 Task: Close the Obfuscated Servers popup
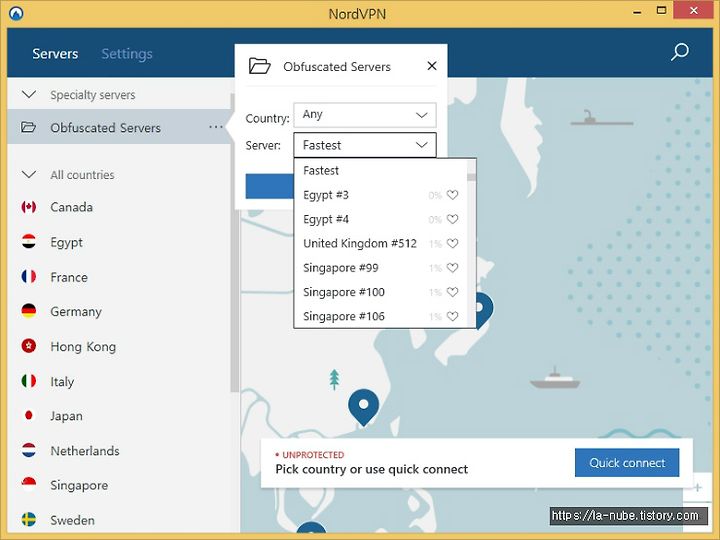point(432,66)
